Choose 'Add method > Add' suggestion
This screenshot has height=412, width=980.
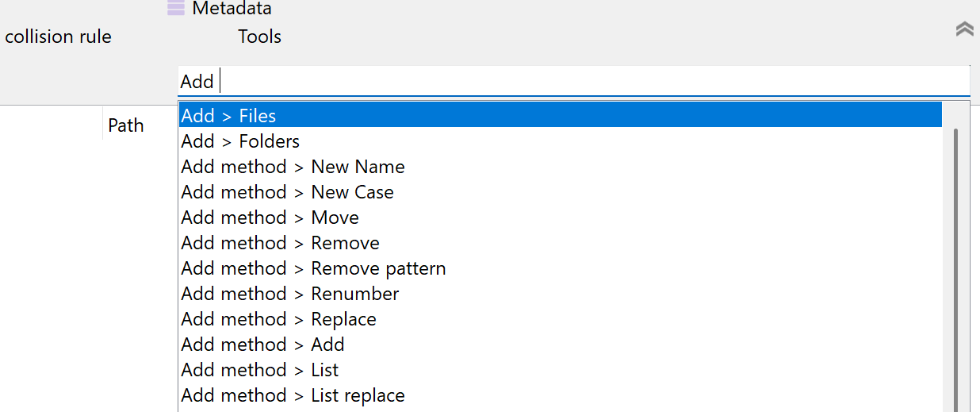point(262,345)
